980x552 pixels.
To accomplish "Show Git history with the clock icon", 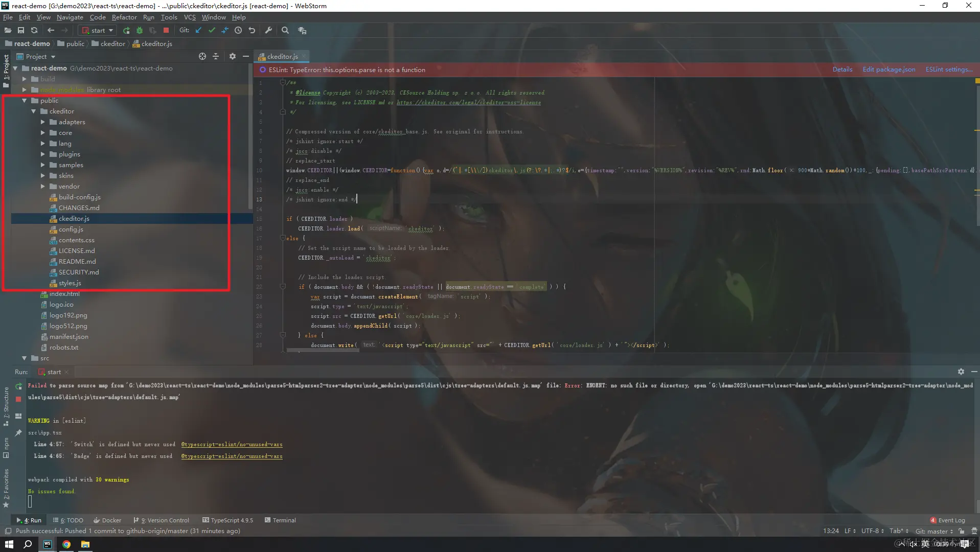I will click(x=238, y=31).
